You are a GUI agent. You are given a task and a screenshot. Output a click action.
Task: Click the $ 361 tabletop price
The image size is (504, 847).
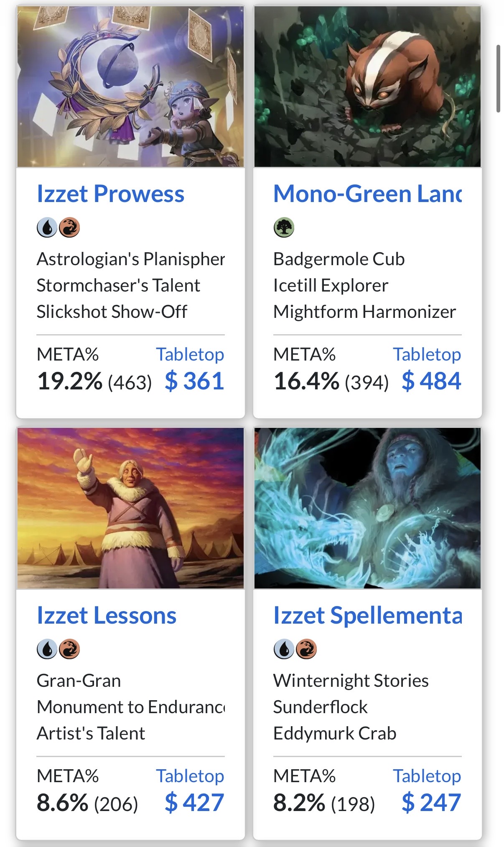pyautogui.click(x=194, y=381)
